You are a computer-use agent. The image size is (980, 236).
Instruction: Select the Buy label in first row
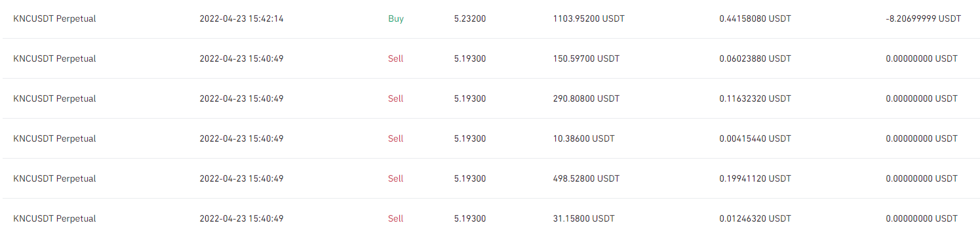coord(396,18)
